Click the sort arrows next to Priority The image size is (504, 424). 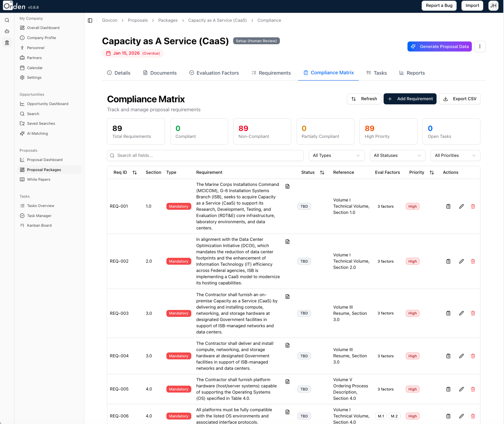[x=432, y=172]
